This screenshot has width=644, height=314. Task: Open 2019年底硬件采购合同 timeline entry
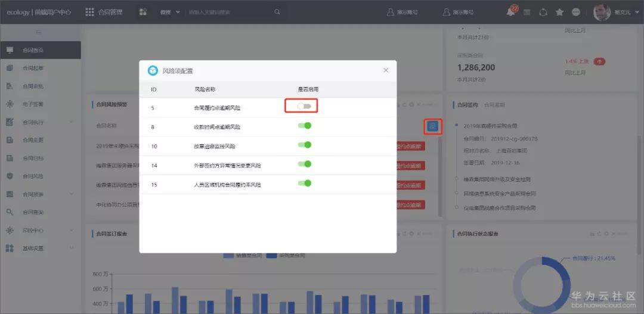coord(491,126)
